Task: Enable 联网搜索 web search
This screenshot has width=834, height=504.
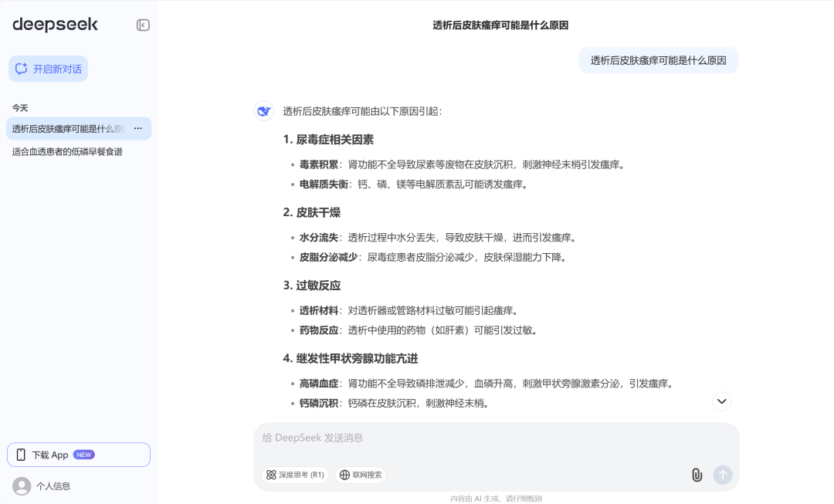Action: coord(361,475)
